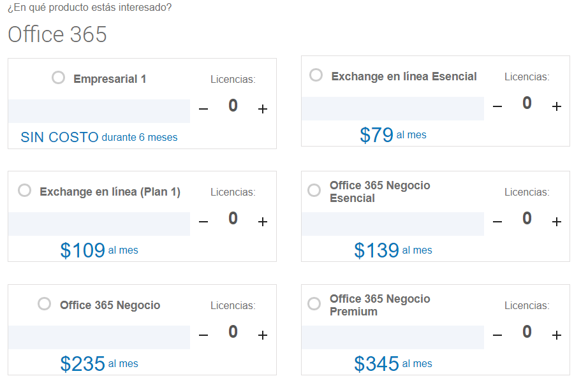Add a license to Office 365 Negocio
The image size is (588, 390).
263,335
